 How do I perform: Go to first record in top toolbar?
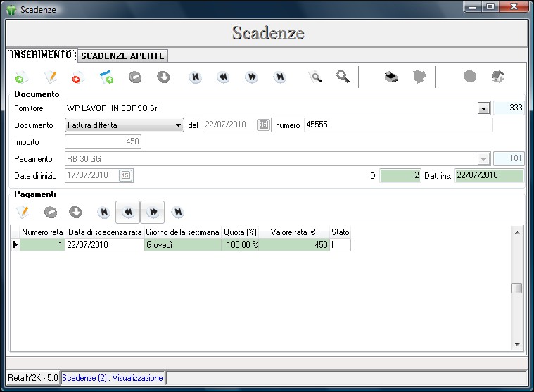point(196,77)
